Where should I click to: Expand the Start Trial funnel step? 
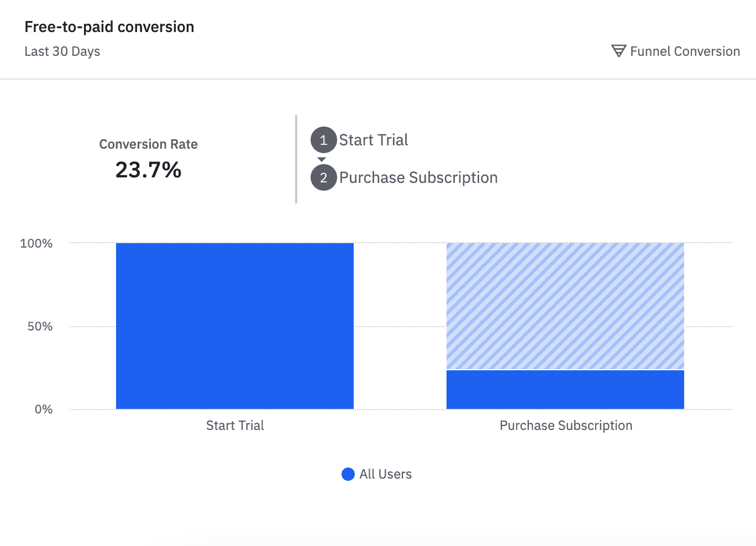point(373,140)
